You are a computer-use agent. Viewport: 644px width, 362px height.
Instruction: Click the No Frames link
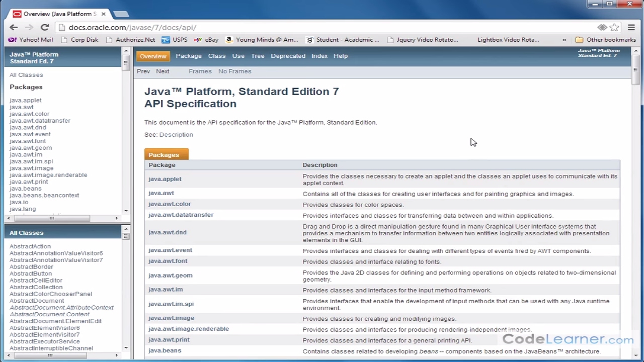234,71
